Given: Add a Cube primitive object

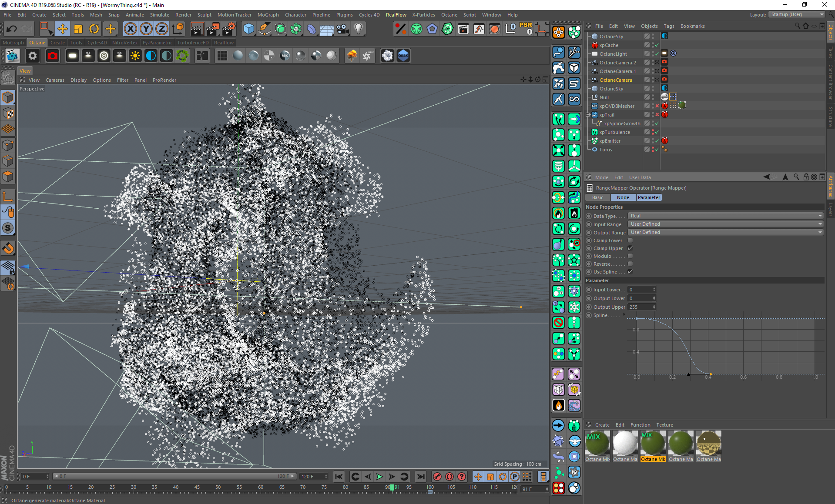Looking at the screenshot, I should 248,29.
